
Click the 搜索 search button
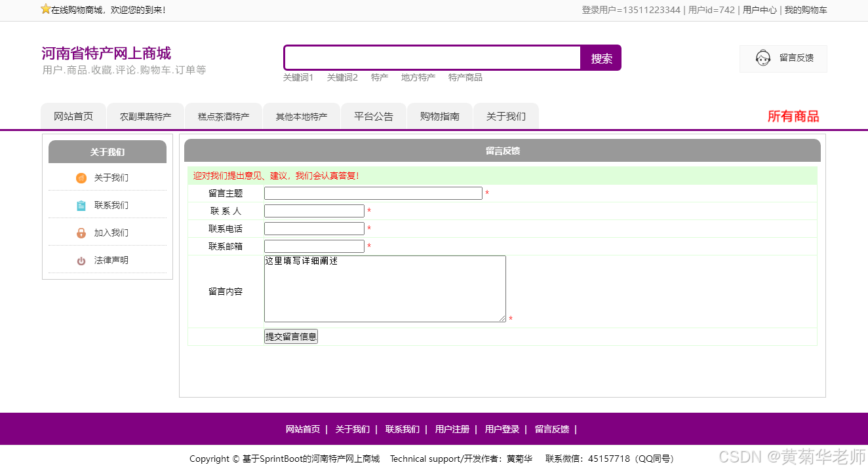pyautogui.click(x=600, y=58)
